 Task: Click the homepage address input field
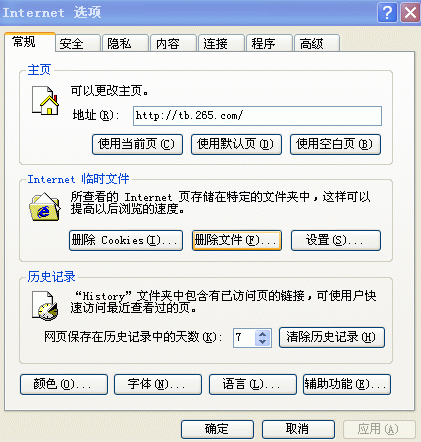coord(257,116)
